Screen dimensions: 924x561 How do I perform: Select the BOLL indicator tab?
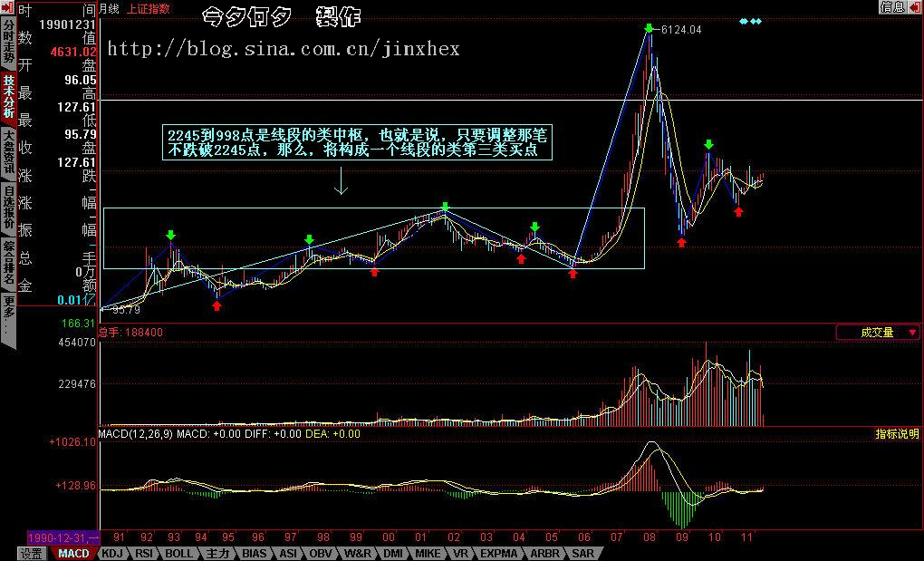coord(178,553)
